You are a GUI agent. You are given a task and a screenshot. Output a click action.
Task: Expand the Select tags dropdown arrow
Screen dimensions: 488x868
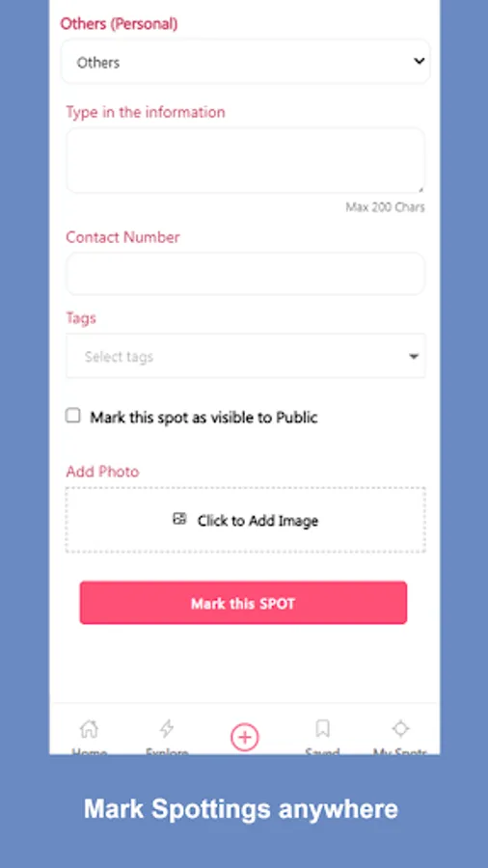(x=414, y=357)
